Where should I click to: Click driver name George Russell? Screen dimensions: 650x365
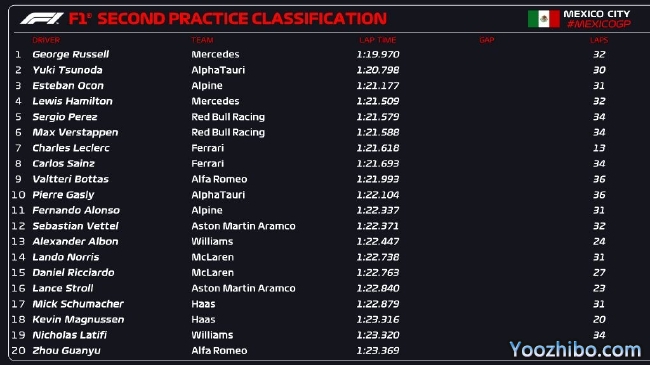70,54
